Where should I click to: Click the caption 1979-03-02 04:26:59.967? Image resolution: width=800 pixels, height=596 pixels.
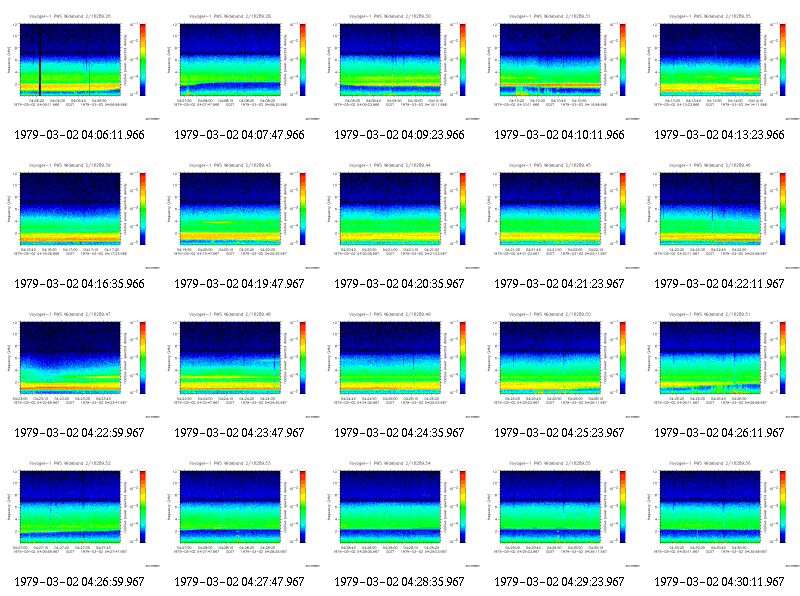(x=80, y=582)
